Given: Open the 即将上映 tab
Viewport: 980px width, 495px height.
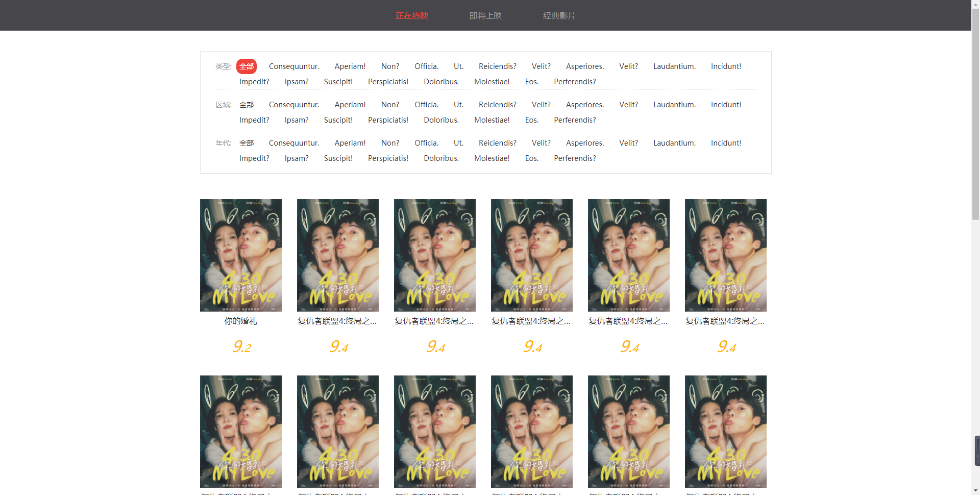Looking at the screenshot, I should click(485, 15).
